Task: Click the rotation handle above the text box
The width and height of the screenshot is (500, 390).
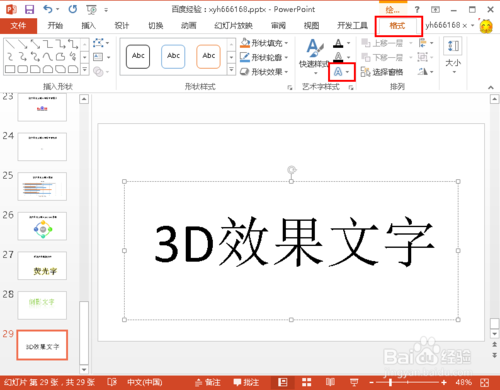Action: click(x=292, y=170)
